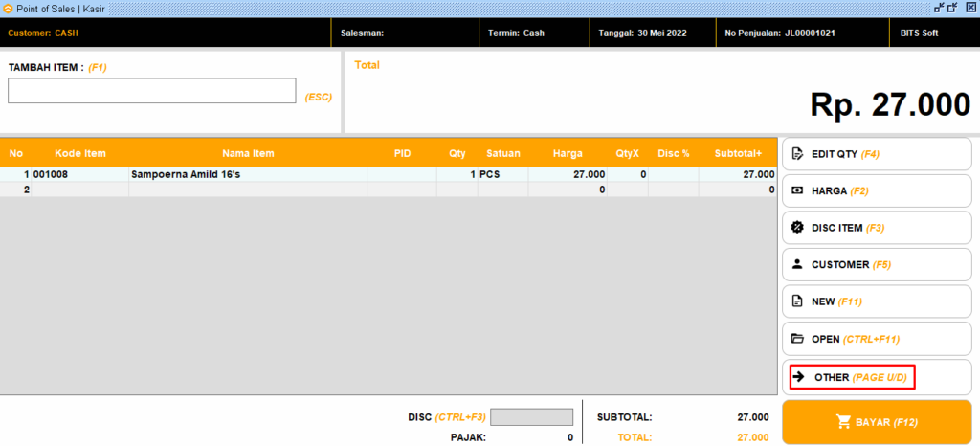Open the EDIT QTY (F4) button
The height and width of the screenshot is (446, 980).
877,154
